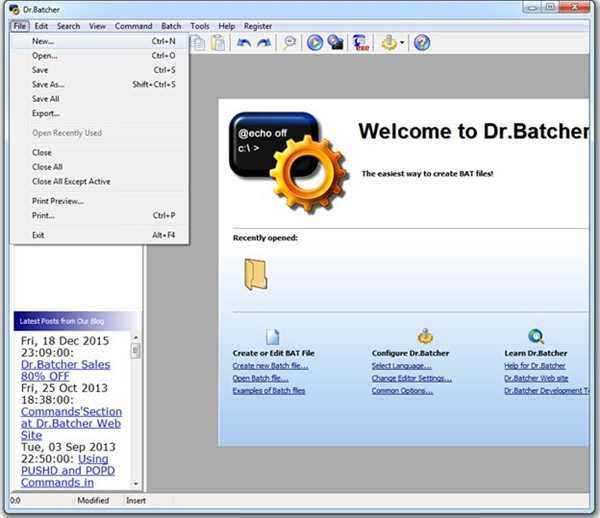Open the Using PUSHD and POPD Commands post
Viewport: 600px width, 518px height.
click(x=68, y=471)
